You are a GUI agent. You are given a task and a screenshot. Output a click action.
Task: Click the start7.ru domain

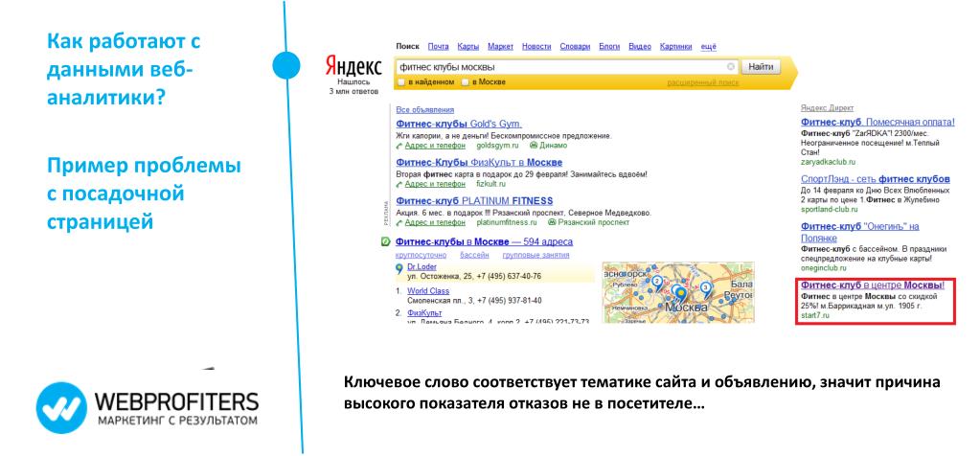(814, 315)
